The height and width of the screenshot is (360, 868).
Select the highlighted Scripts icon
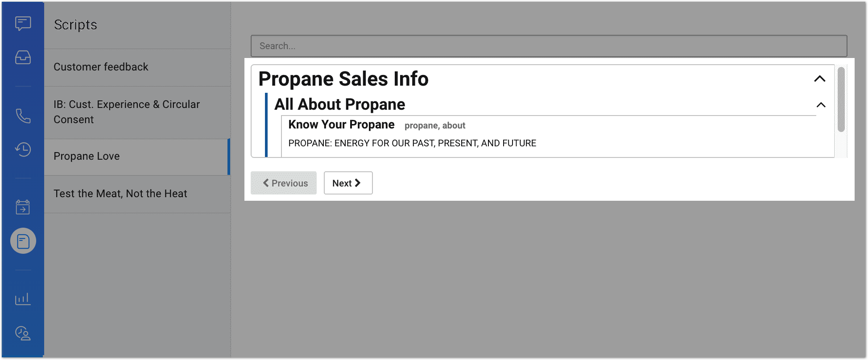pos(23,241)
